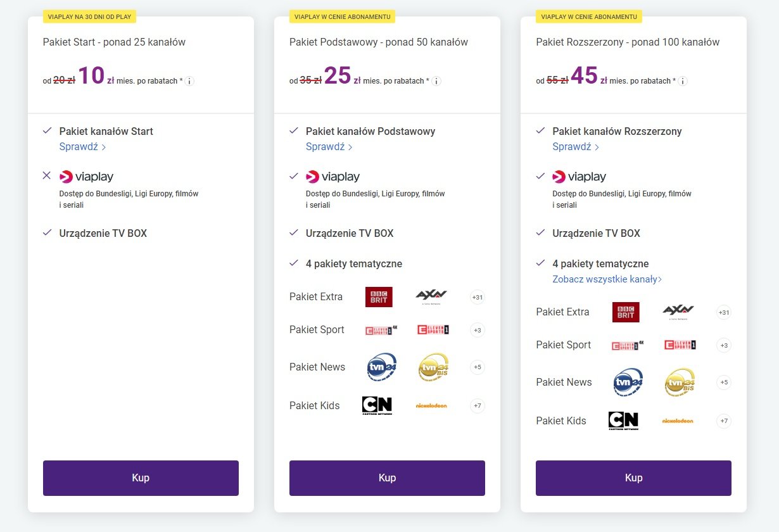Click TVN24 logo in Podstawowy Pakiet News
The height and width of the screenshot is (532, 779).
tap(382, 367)
